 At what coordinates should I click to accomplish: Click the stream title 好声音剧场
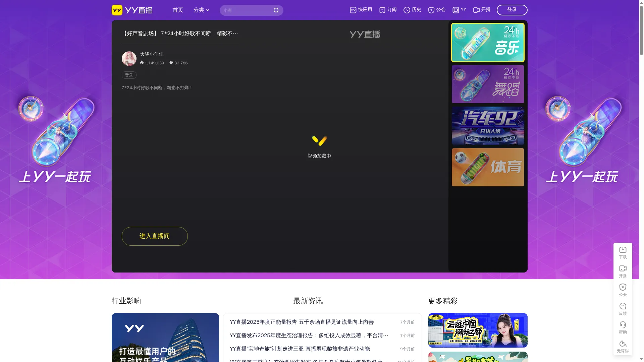(x=180, y=34)
